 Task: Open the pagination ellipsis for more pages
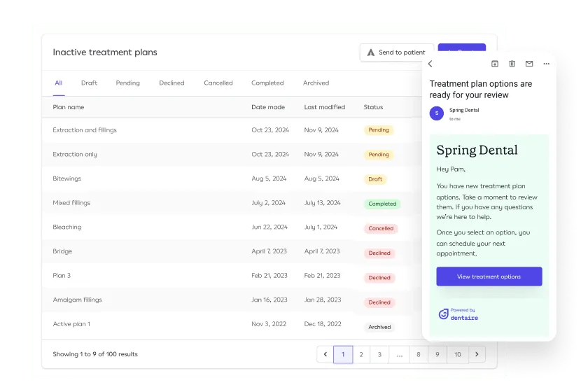(399, 355)
